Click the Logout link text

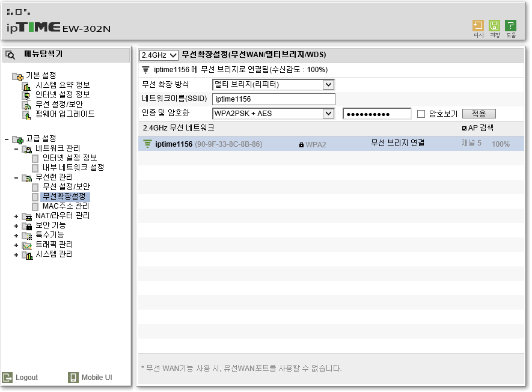pyautogui.click(x=27, y=378)
